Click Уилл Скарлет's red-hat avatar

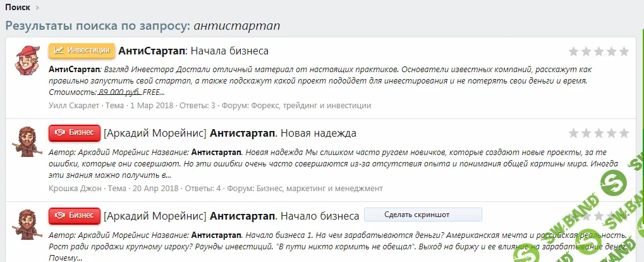click(x=27, y=60)
